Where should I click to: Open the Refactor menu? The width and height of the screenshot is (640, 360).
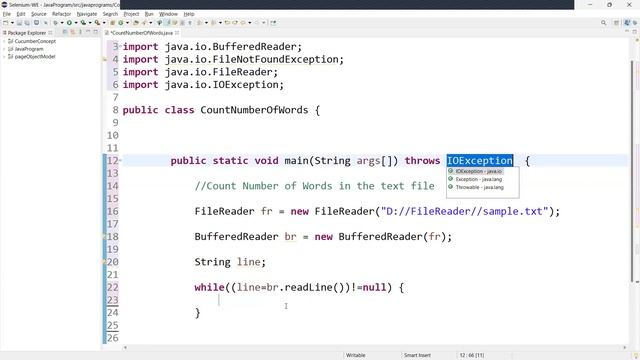[61, 14]
